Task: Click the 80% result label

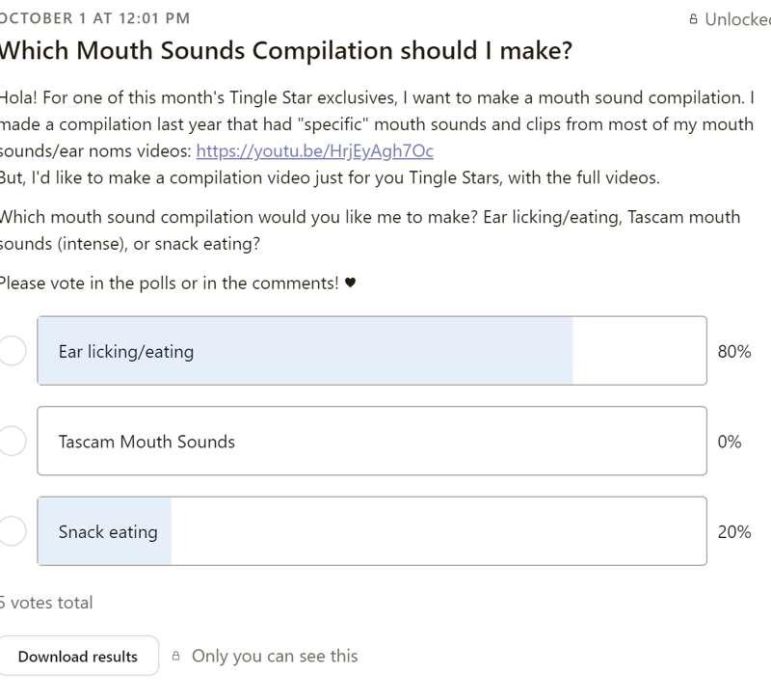Action: [x=734, y=352]
